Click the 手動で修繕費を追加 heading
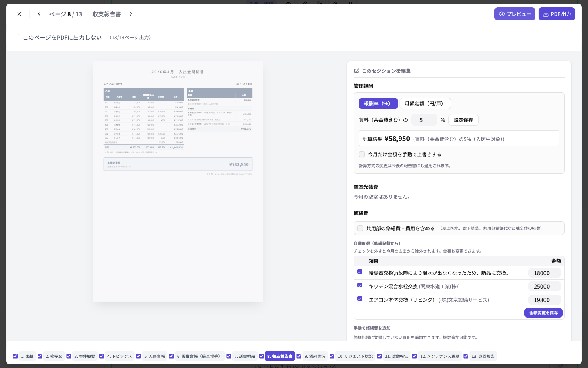This screenshot has width=588, height=368. click(x=372, y=328)
